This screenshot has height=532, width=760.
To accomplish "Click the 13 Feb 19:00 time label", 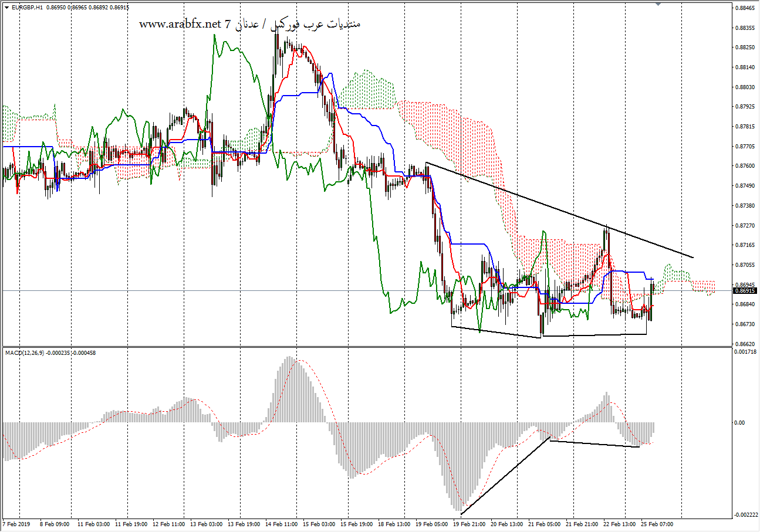I will 244,524.
